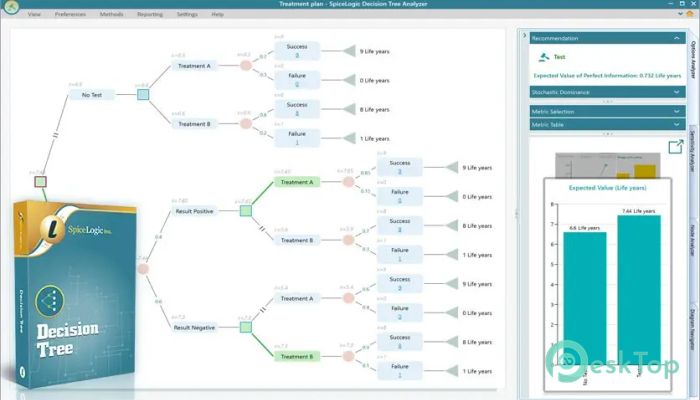Select green Treatment A under Result Positive
Screen dimensions: 700x400
[x=297, y=182]
